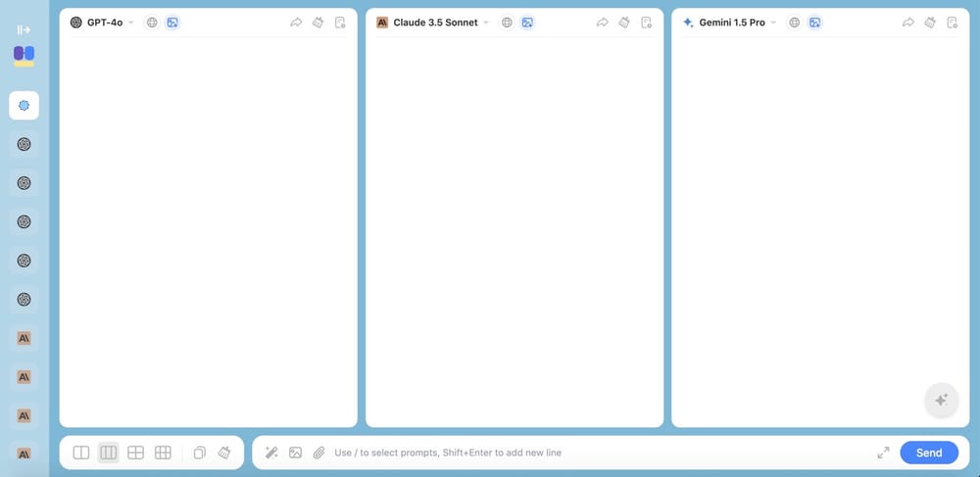The image size is (980, 477).
Task: Clear the Claude 3.5 Sonnet chat with broom icon
Action: [624, 23]
